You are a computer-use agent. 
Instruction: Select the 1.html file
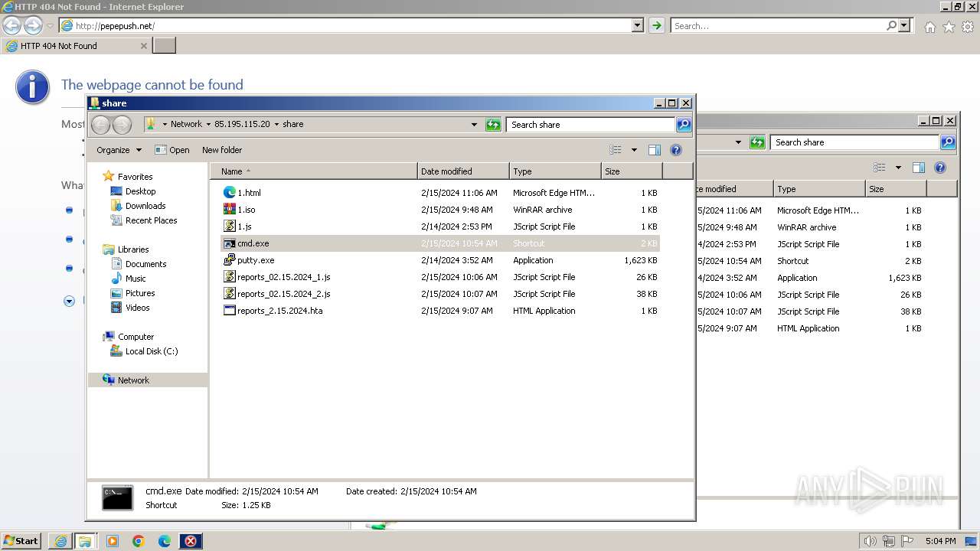[440, 193]
